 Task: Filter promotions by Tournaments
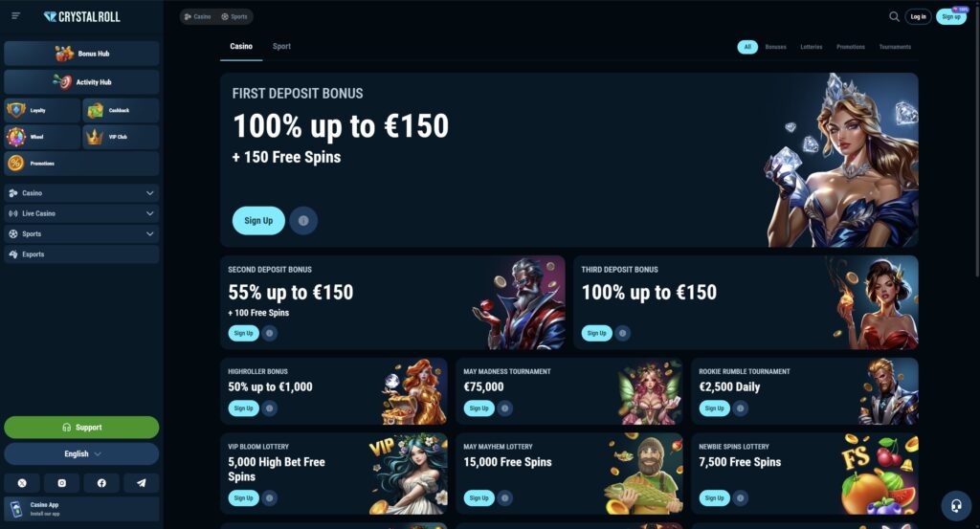[x=895, y=47]
